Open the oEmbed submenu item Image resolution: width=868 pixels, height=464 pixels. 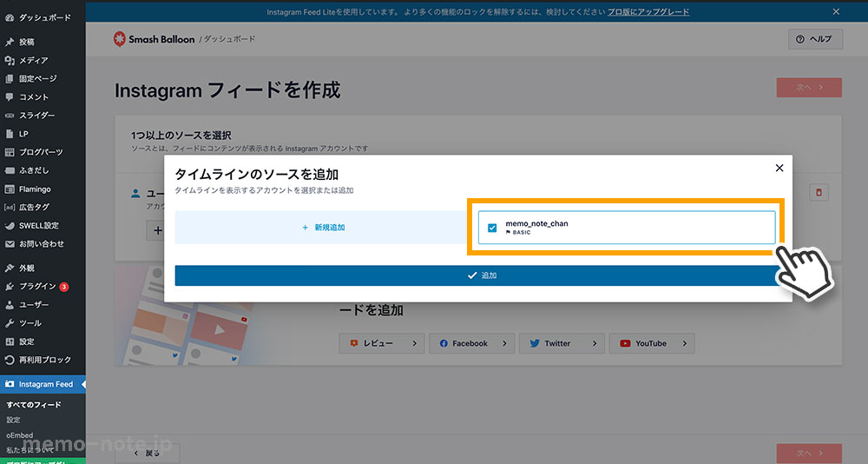pyautogui.click(x=20, y=435)
